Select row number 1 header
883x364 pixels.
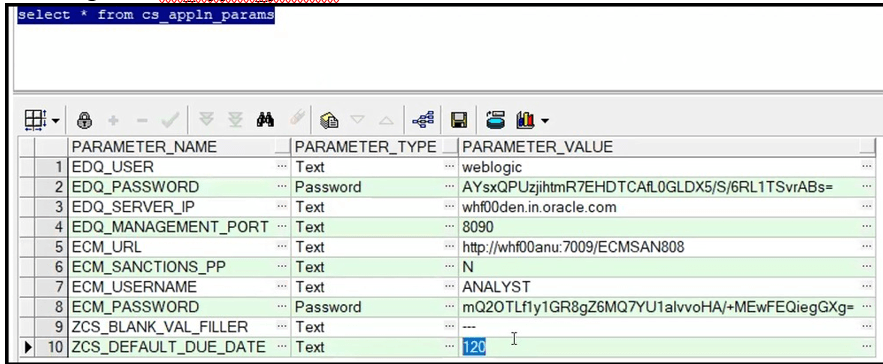(51, 167)
